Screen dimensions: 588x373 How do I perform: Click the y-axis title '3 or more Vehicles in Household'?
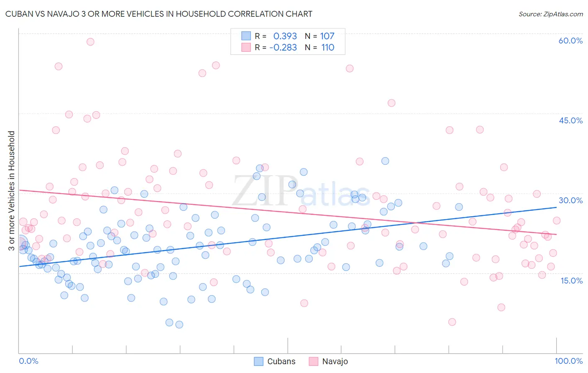11,191
